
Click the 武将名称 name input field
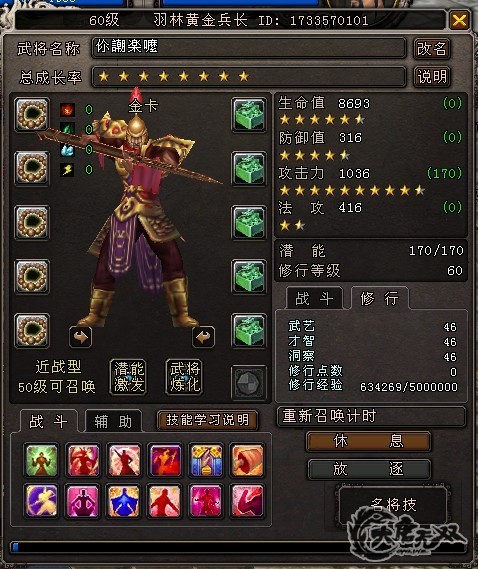click(249, 48)
